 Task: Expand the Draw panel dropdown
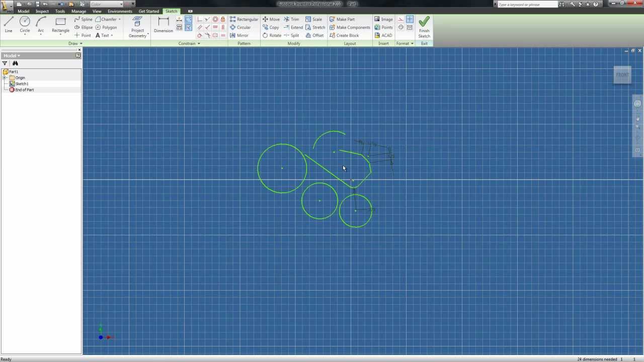click(75, 43)
